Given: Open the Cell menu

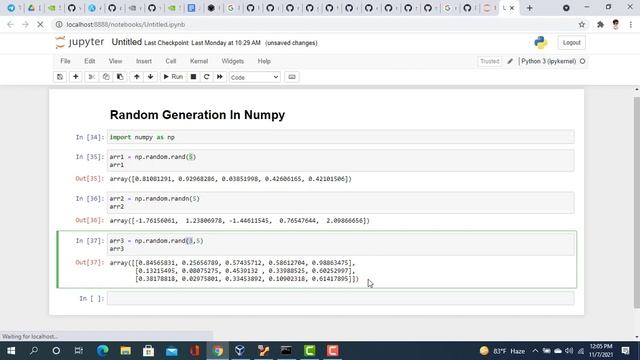Looking at the screenshot, I should click(171, 61).
